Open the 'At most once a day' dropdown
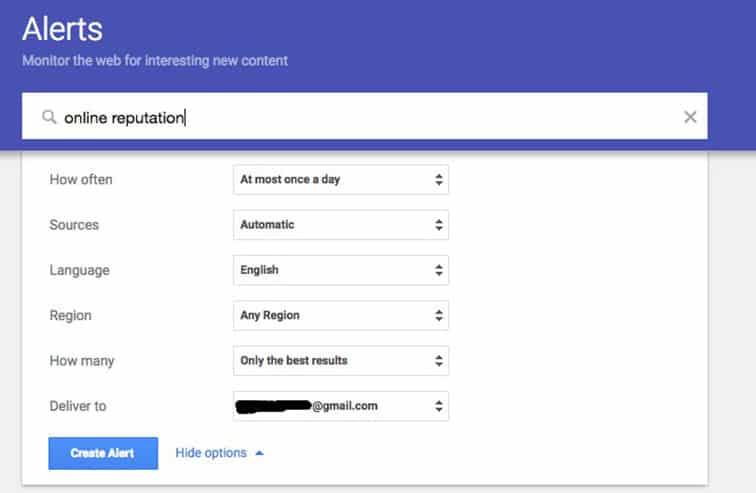Viewport: 756px width, 493px height. tap(340, 180)
